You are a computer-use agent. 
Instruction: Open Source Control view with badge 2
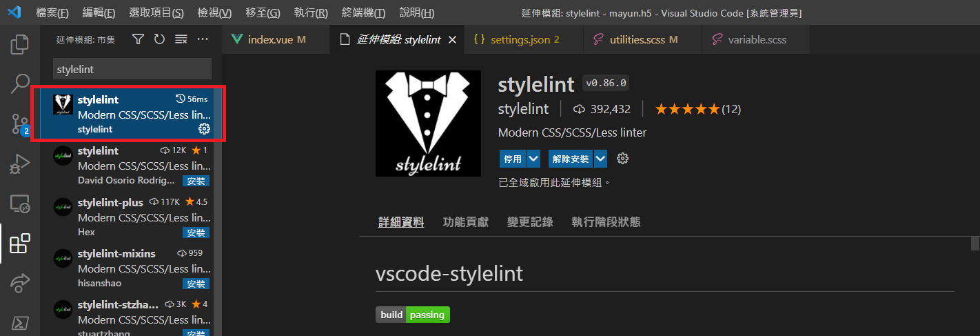tap(20, 124)
